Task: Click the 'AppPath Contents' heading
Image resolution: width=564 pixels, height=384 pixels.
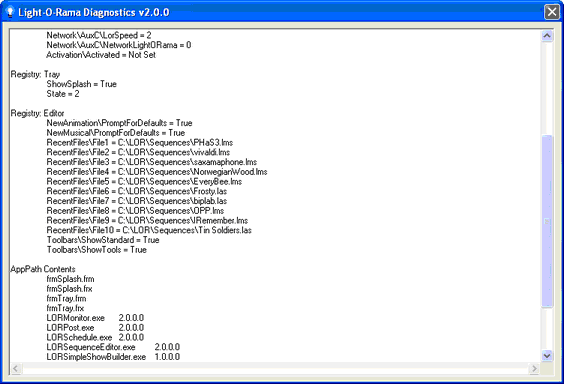Action: click(x=43, y=269)
